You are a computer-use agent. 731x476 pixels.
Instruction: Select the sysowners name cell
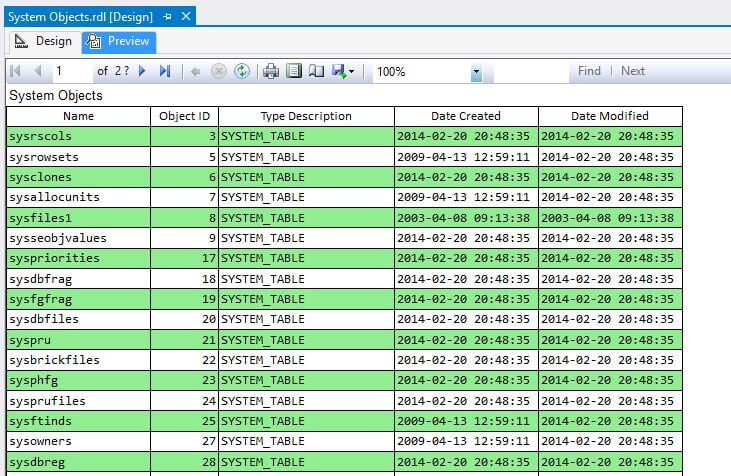(78, 442)
